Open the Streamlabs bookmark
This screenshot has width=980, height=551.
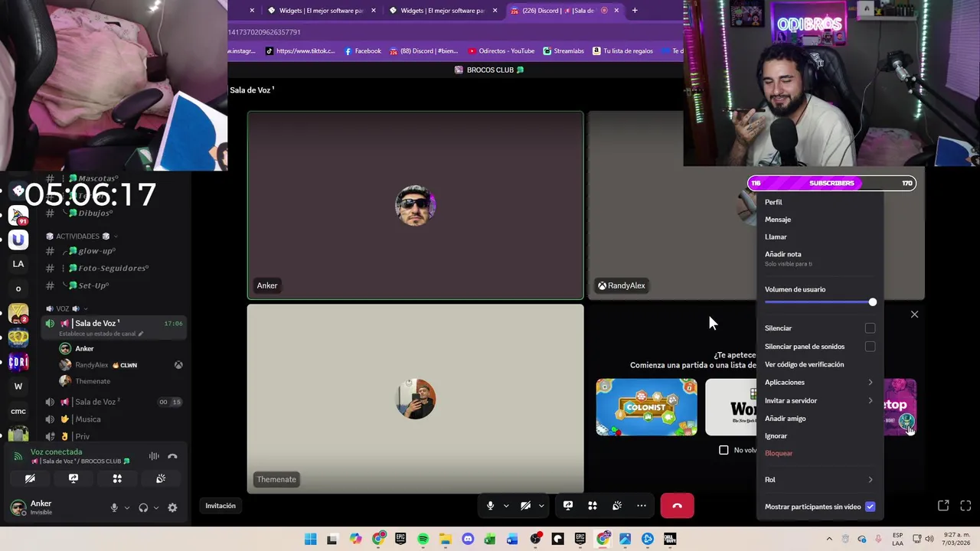tap(563, 51)
